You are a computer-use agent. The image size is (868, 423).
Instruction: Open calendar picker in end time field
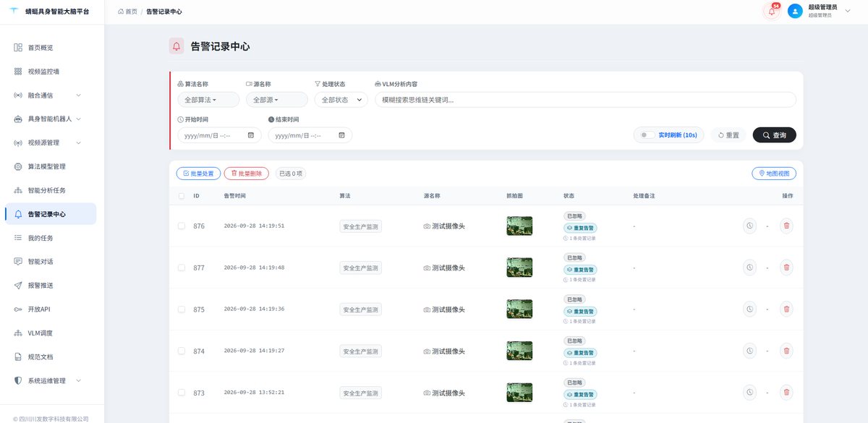pos(341,135)
